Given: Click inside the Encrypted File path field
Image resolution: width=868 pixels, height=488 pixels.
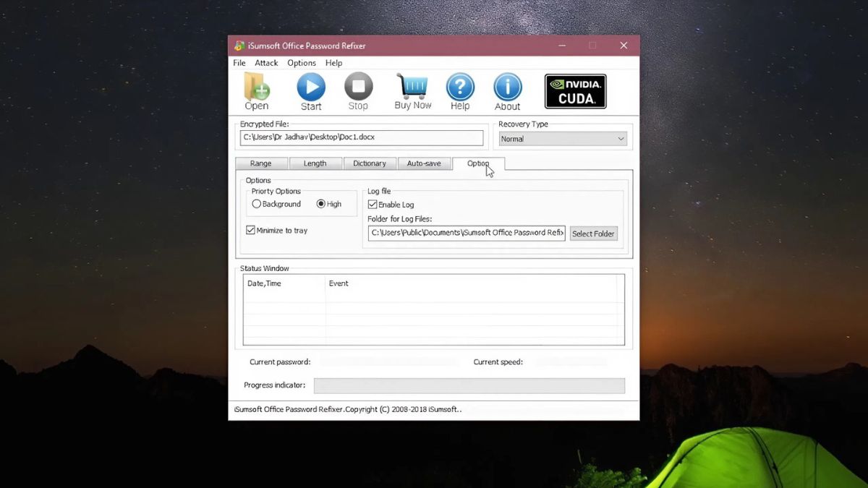Looking at the screenshot, I should coord(362,137).
